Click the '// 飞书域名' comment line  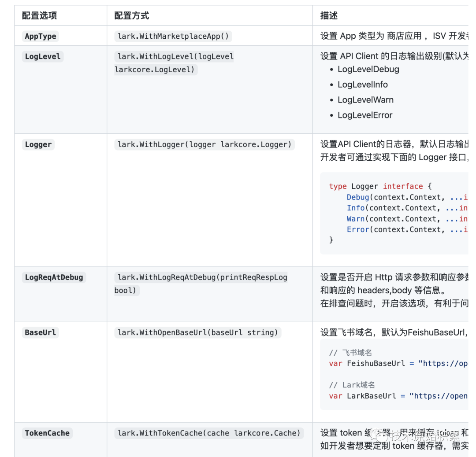350,353
